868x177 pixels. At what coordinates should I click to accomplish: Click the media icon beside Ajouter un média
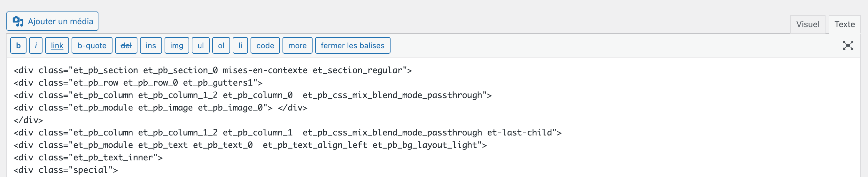pyautogui.click(x=18, y=21)
